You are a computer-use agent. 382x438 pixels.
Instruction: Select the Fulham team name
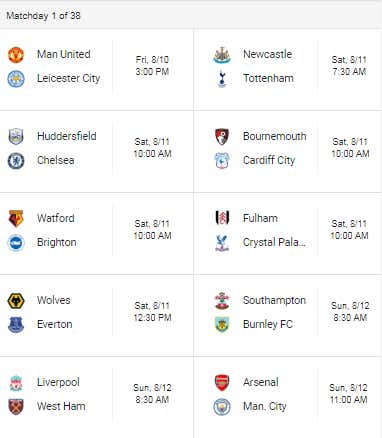click(260, 218)
